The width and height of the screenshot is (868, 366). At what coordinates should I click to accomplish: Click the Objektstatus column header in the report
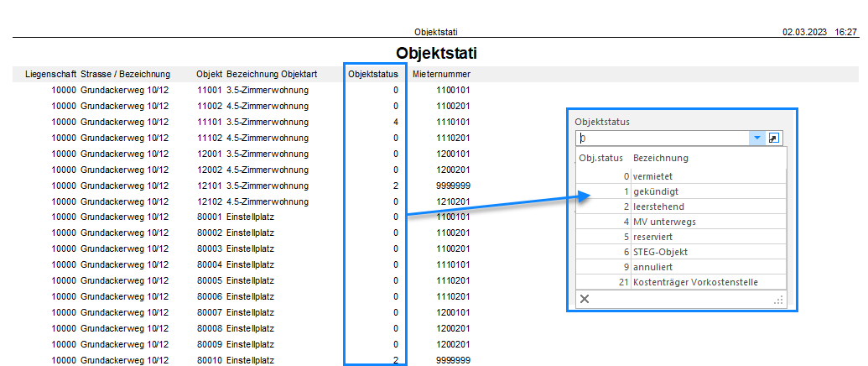click(x=372, y=74)
